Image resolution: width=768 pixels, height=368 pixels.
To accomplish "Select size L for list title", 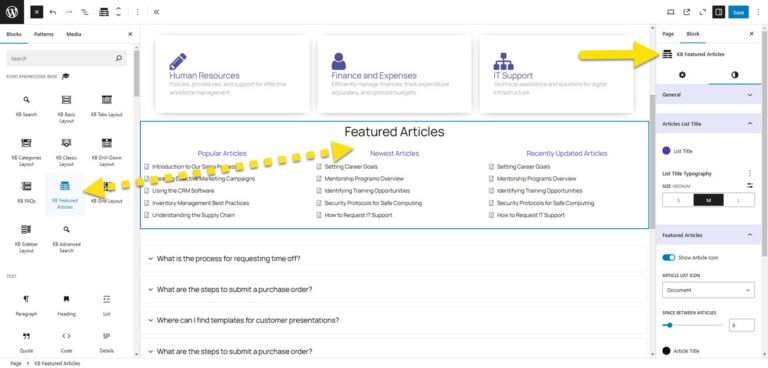I will pyautogui.click(x=739, y=200).
